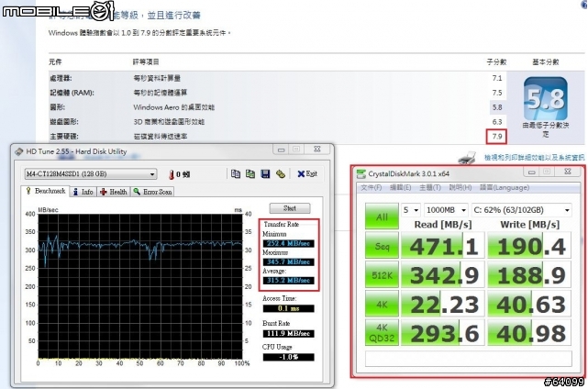Click the 293.6 4K QD32 read value
The width and height of the screenshot is (588, 389).
coord(443,333)
